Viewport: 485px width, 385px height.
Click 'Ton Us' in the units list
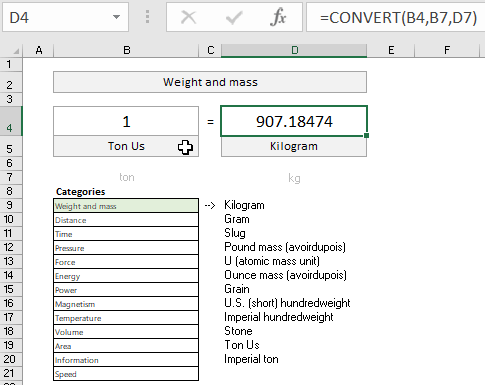pos(242,345)
